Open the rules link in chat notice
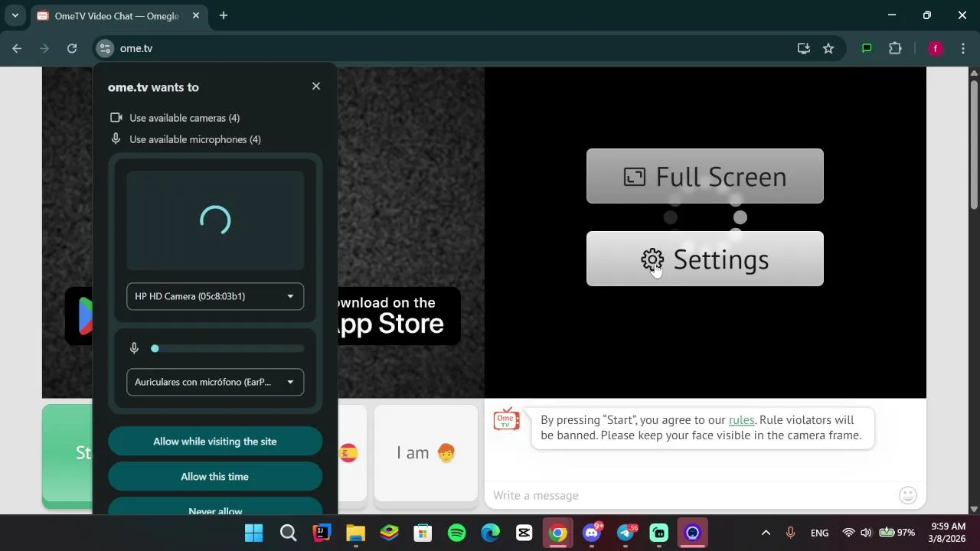Viewport: 980px width, 551px height. coord(741,419)
